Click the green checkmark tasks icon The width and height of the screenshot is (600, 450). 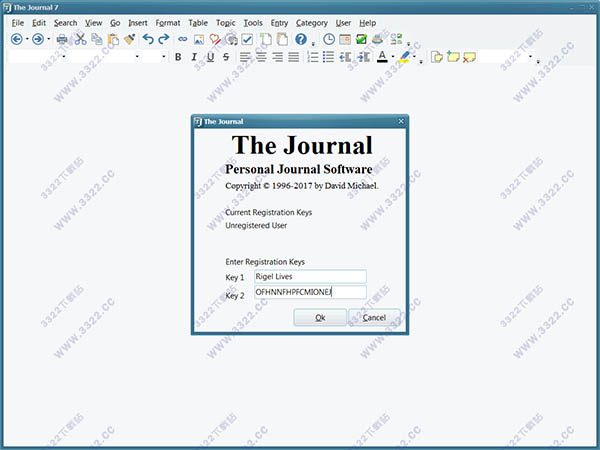361,39
